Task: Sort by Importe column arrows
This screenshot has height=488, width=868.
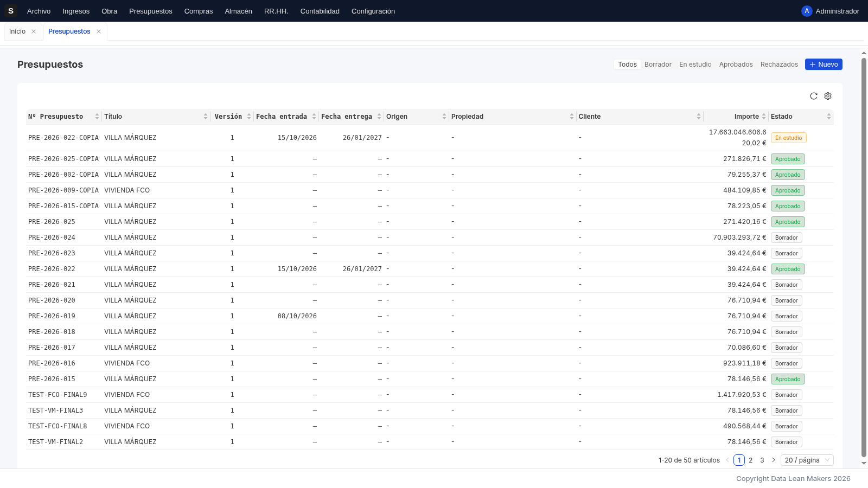Action: click(x=764, y=117)
